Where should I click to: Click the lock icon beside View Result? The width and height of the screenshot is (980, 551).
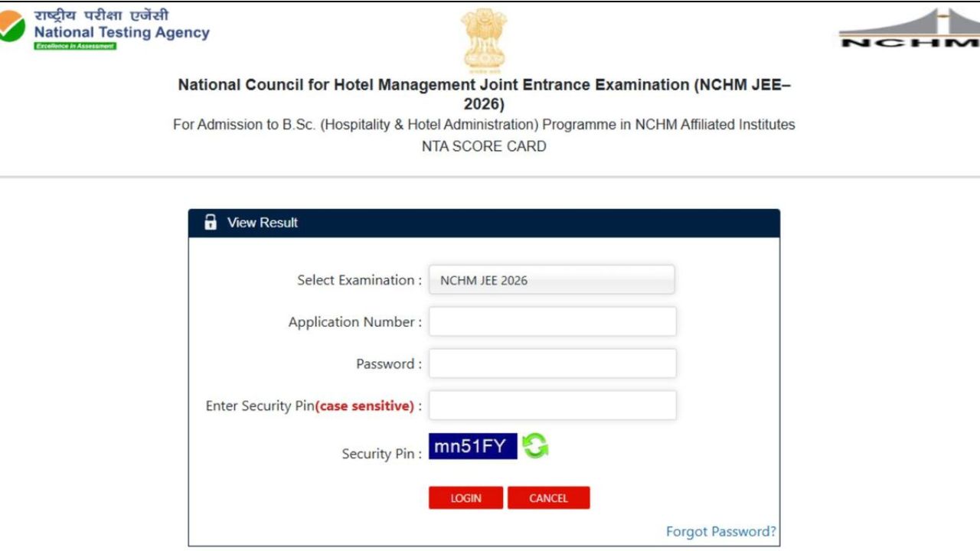(x=211, y=223)
